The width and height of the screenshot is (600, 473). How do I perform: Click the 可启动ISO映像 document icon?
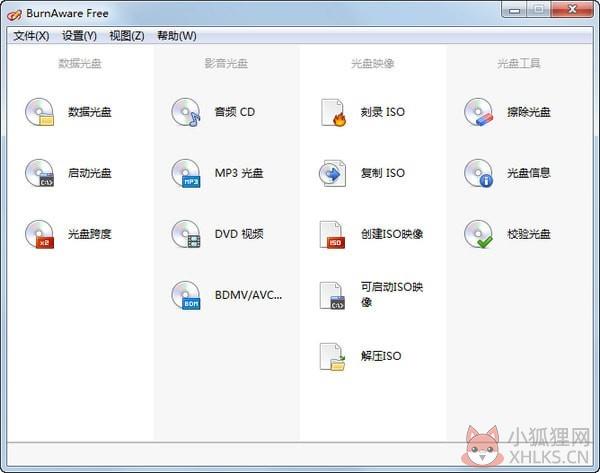coord(332,295)
